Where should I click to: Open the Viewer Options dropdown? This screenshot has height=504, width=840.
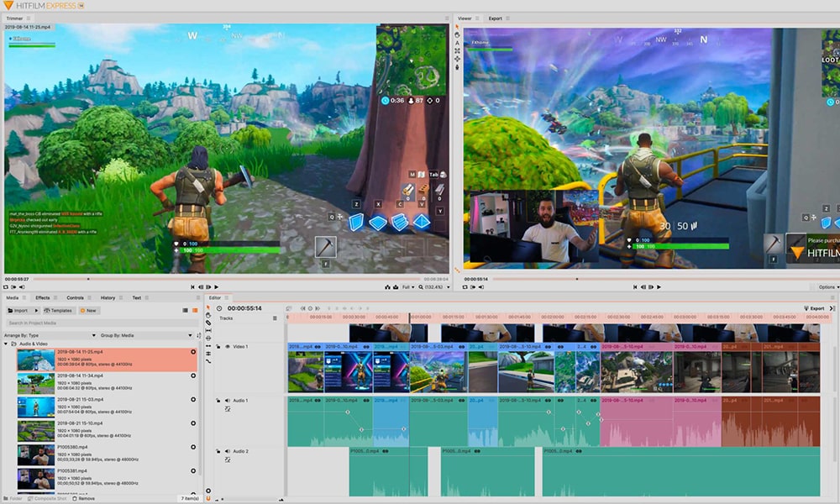point(828,287)
